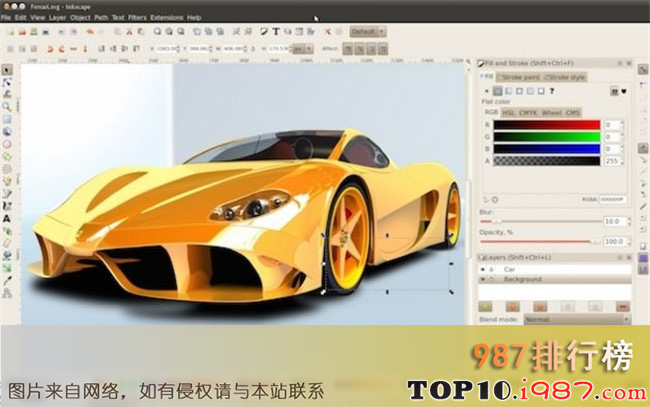Switch to Wheel color tab
The image size is (650, 407).
click(x=551, y=113)
